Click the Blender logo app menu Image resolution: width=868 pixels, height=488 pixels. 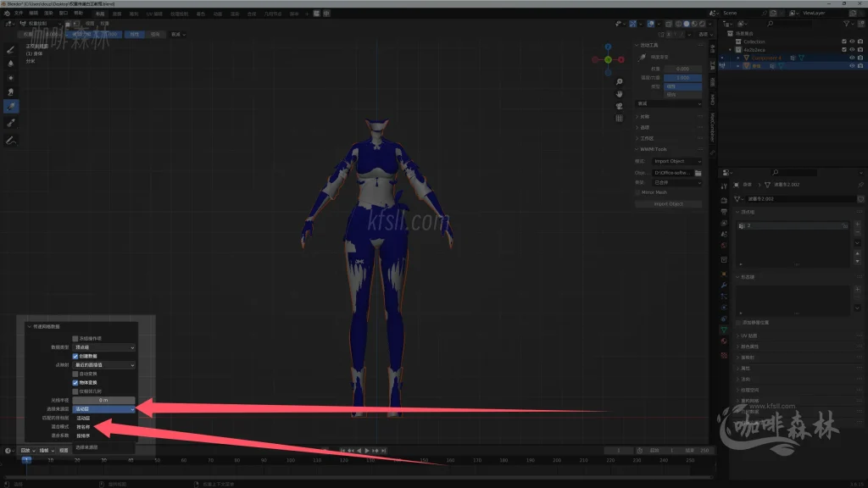7,14
